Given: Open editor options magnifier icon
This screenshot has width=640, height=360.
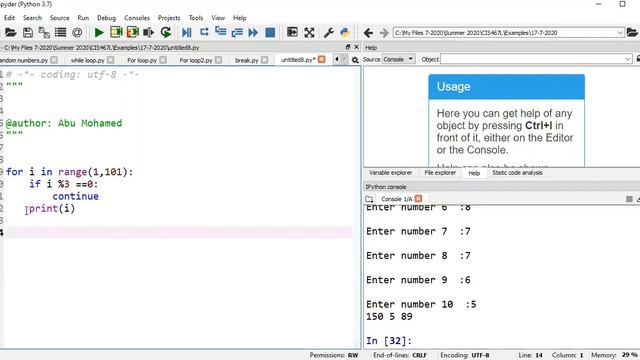Looking at the screenshot, I should tap(355, 60).
